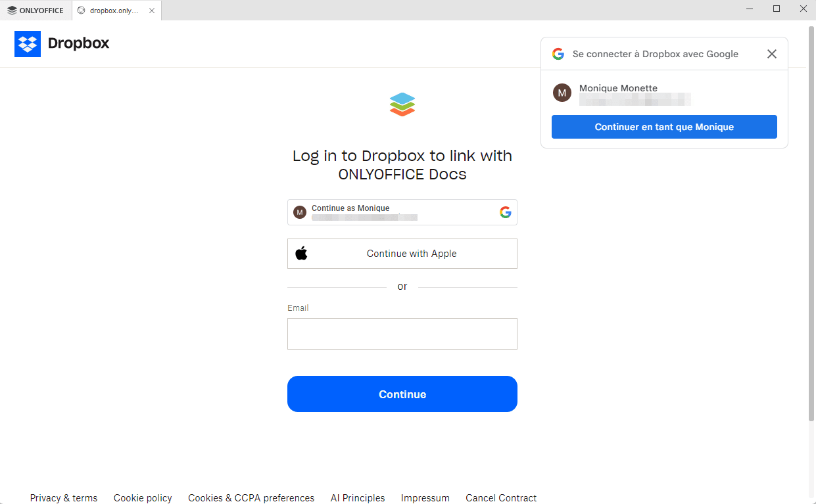Click Monique's avatar in the Google popup

[x=562, y=93]
